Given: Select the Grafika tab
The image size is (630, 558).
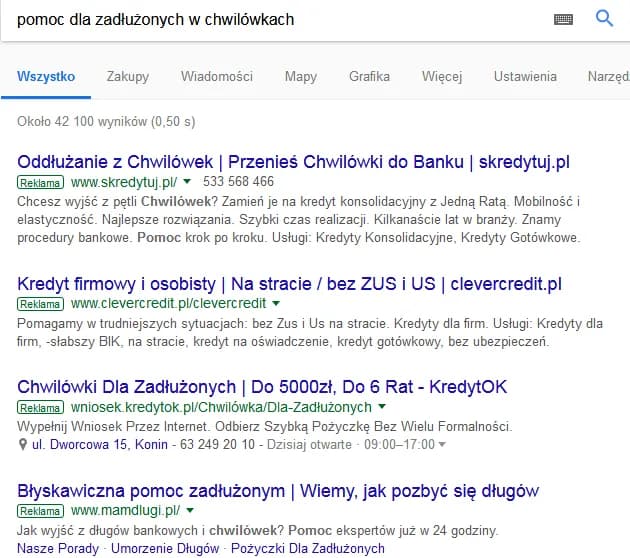Looking at the screenshot, I should tap(369, 76).
